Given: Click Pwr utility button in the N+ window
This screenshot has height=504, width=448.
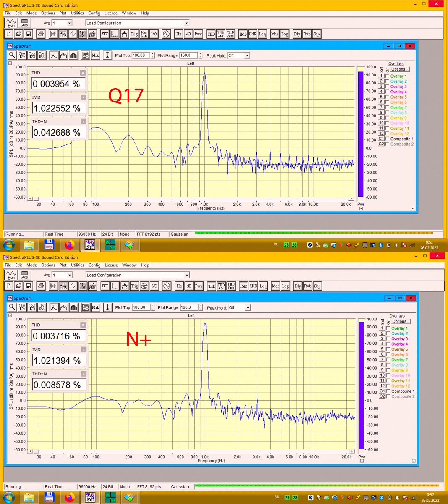Looking at the screenshot, I should point(199,286).
